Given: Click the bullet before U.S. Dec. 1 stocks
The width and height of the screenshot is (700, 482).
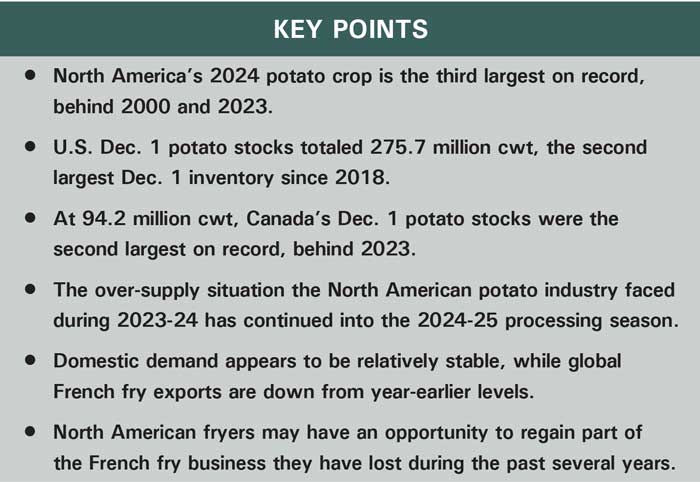Looking at the screenshot, I should (x=34, y=147).
